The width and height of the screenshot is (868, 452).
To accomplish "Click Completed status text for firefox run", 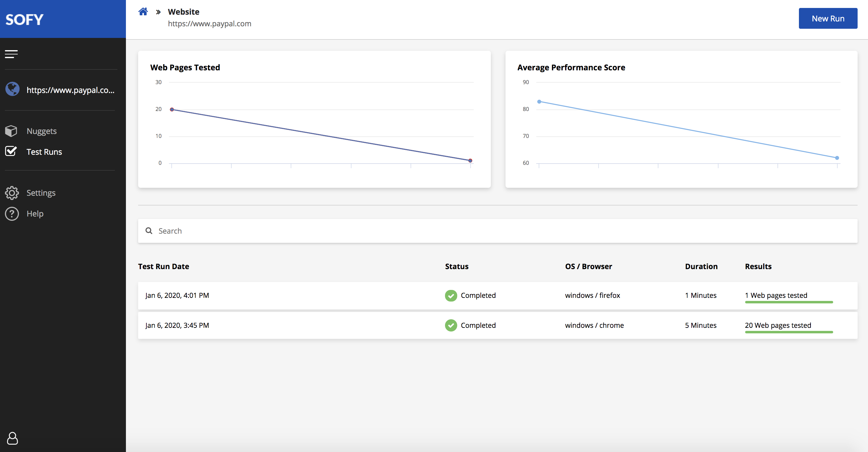I will tap(478, 295).
